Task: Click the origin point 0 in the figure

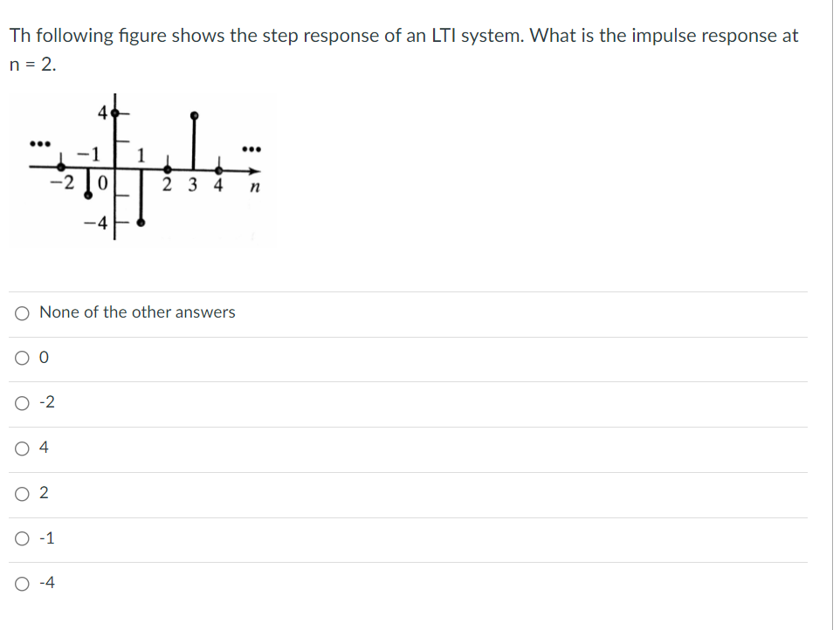Action: [x=102, y=181]
